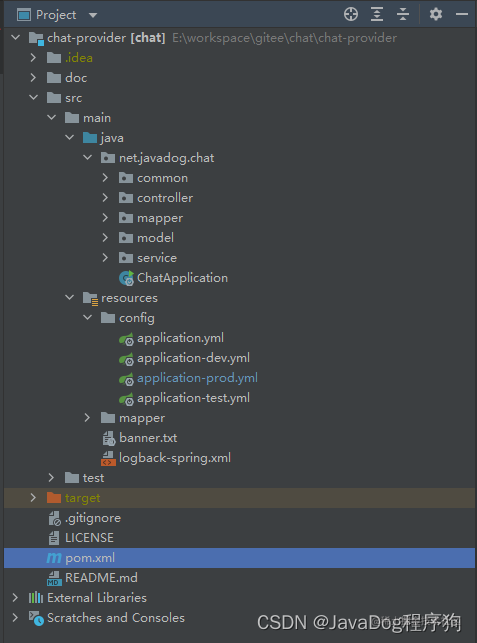Click the Scratches and Consoles icon
Image resolution: width=477 pixels, height=643 pixels.
coord(36,618)
